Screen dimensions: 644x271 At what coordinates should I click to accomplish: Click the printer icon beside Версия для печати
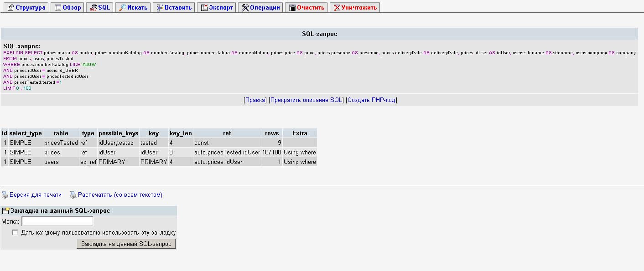(x=5, y=195)
